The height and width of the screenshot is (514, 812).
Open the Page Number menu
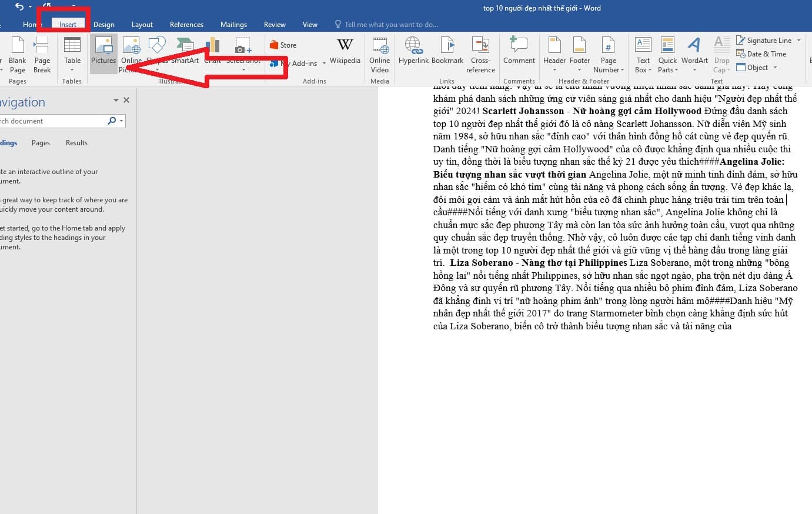(x=609, y=55)
